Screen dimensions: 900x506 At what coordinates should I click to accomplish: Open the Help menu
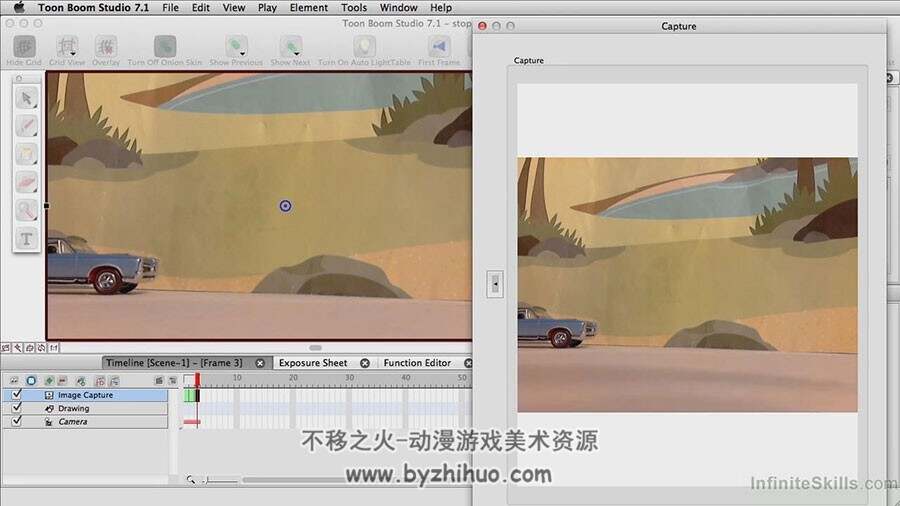(441, 7)
